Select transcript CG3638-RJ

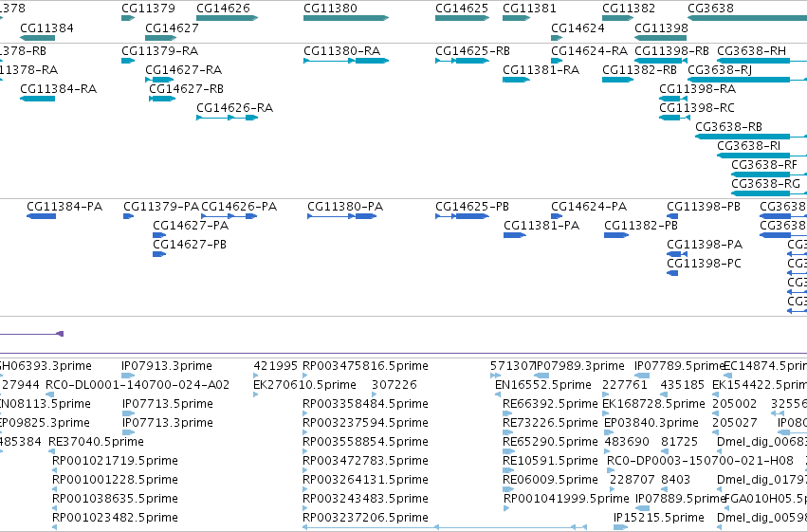(x=720, y=70)
